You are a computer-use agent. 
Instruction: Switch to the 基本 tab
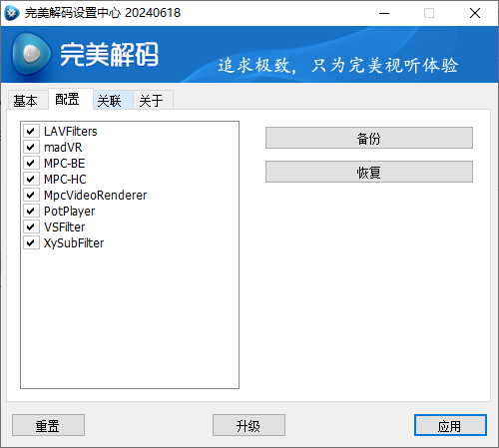[28, 100]
